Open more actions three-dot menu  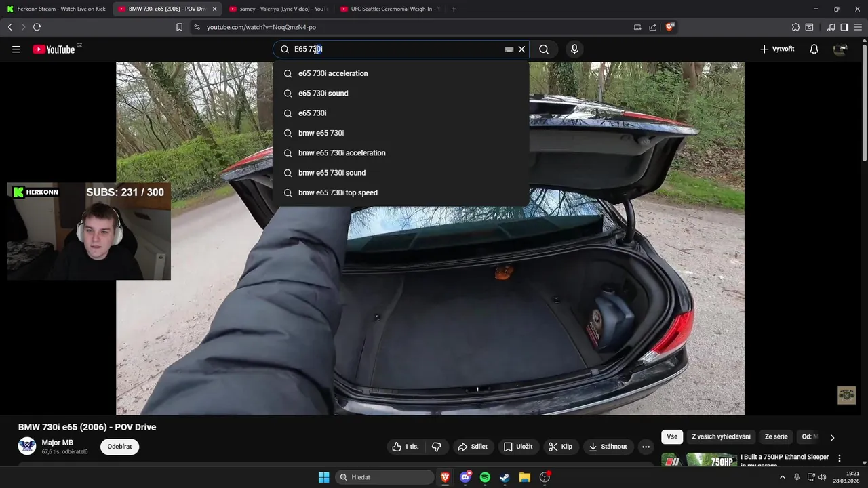[x=646, y=447]
